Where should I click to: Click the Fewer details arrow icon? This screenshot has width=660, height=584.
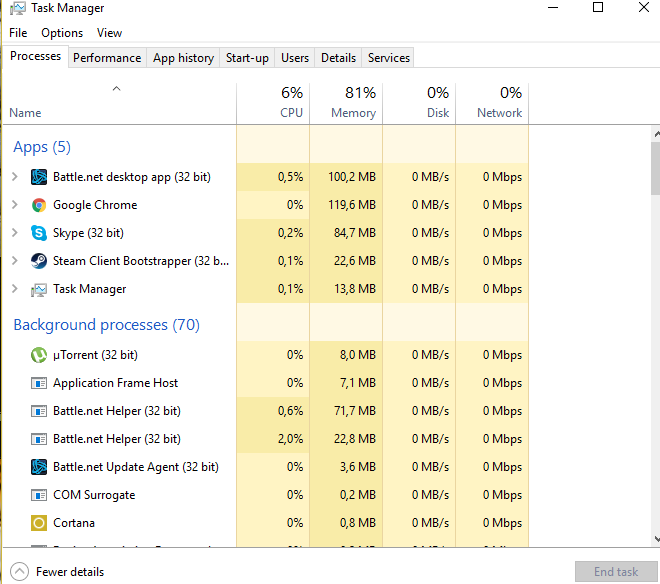(19, 572)
